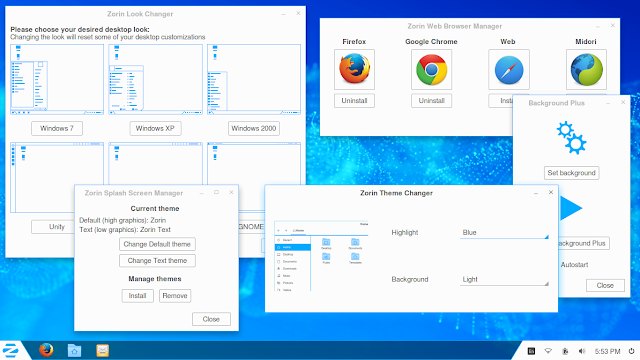Open the Background dropdown showing Light
Screen dimensions: 640x360
point(504,280)
